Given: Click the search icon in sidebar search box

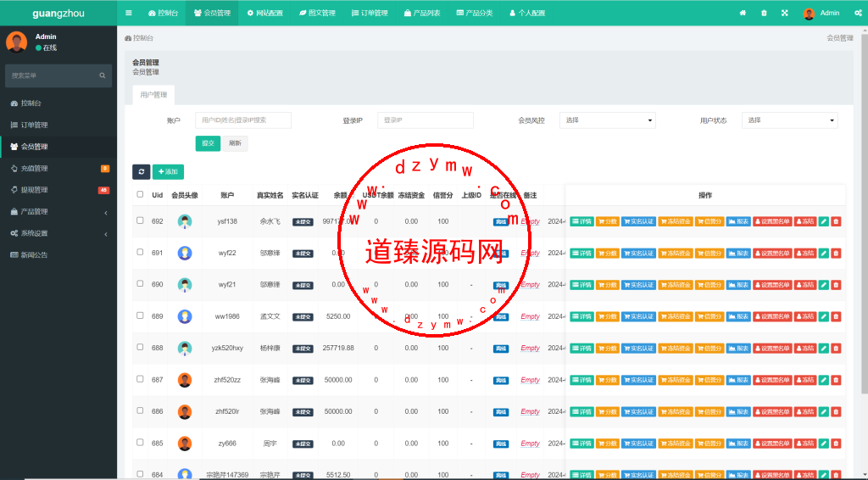Looking at the screenshot, I should (x=103, y=75).
